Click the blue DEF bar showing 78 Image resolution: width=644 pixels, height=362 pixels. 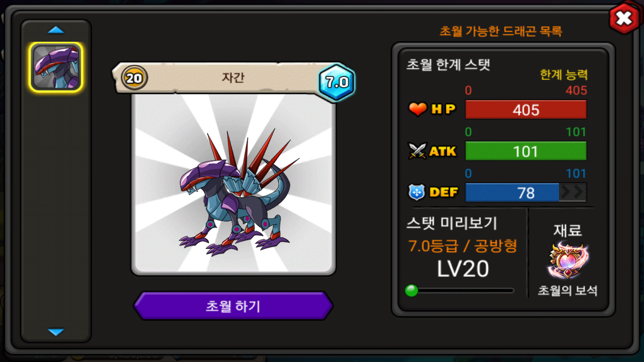[526, 193]
